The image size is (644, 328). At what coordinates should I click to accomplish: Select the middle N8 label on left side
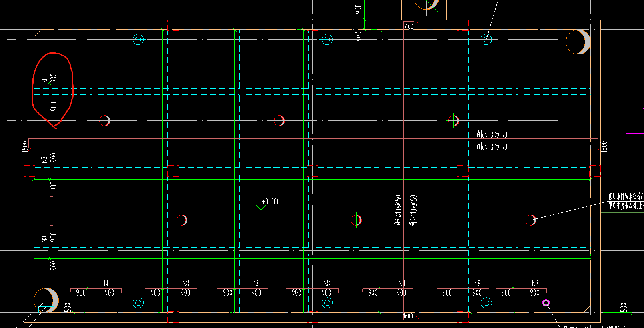[44, 159]
